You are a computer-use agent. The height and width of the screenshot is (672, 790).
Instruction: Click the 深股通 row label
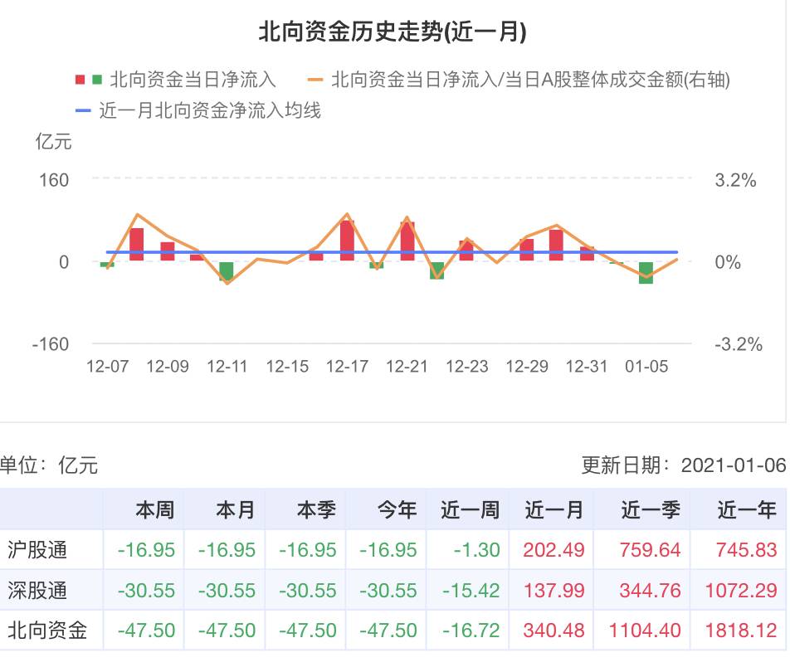[37, 590]
